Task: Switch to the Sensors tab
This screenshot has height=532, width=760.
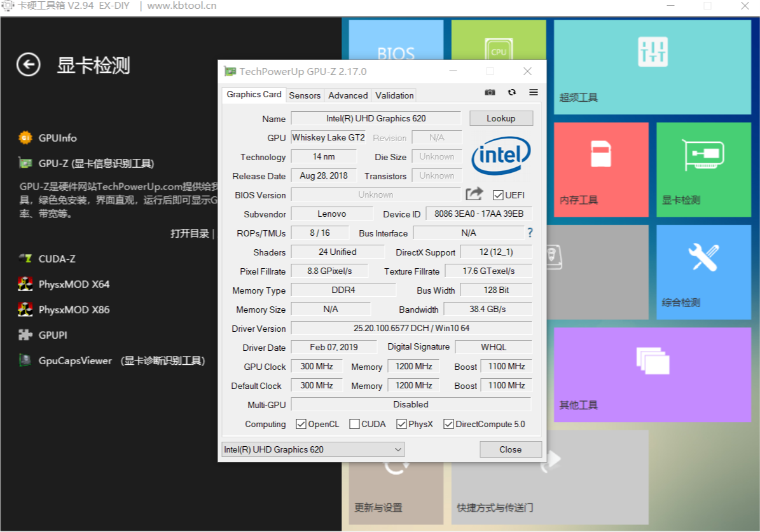Action: tap(305, 95)
